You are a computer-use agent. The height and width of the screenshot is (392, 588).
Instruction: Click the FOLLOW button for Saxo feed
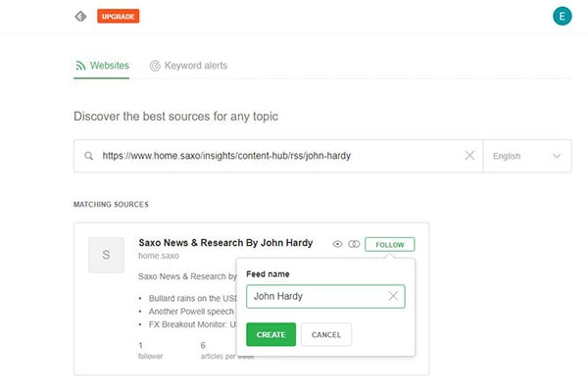[390, 244]
